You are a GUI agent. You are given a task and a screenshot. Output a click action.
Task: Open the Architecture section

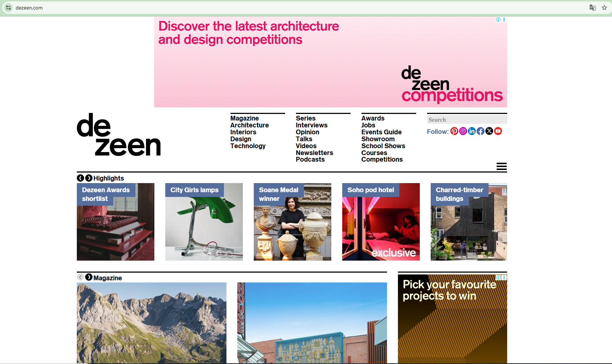click(x=250, y=125)
